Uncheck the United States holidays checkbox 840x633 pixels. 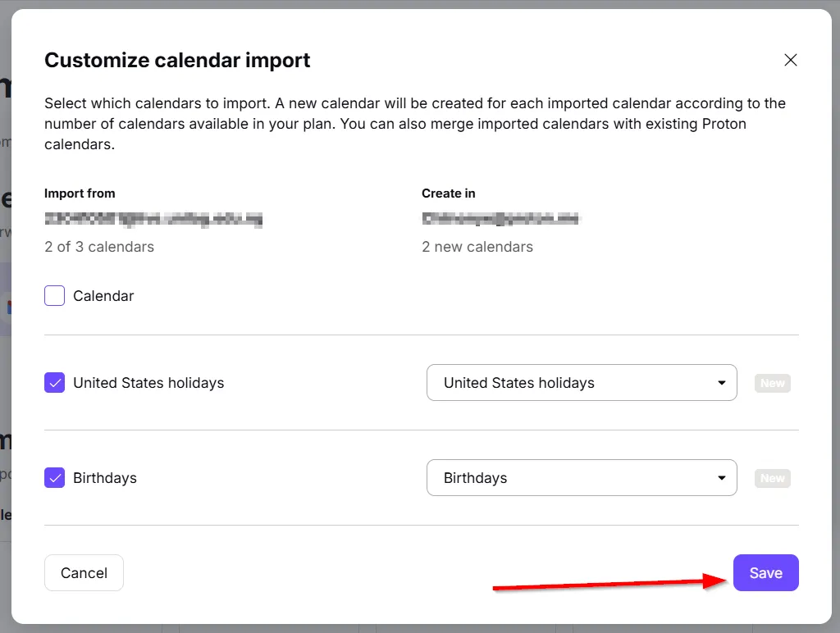coord(55,383)
